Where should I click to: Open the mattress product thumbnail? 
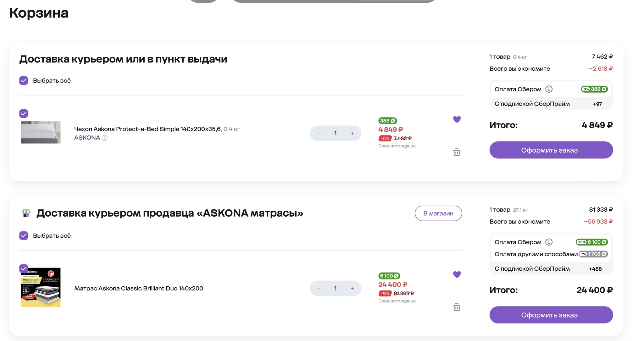coord(41,288)
